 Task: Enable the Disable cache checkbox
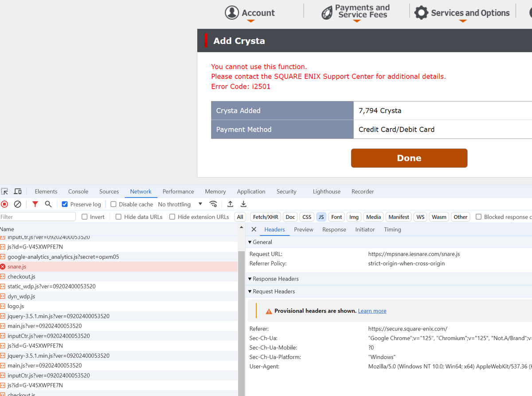click(113, 204)
